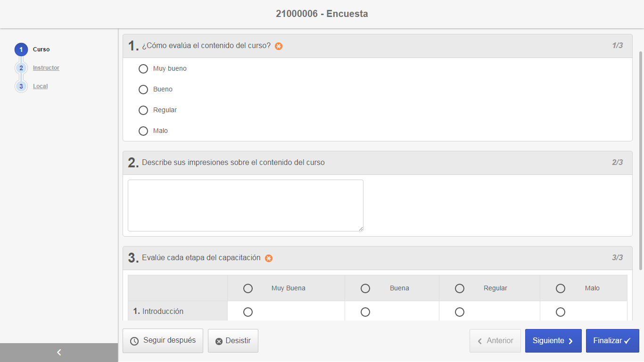Click the "Desistir" button
The height and width of the screenshot is (362, 644).
(233, 340)
